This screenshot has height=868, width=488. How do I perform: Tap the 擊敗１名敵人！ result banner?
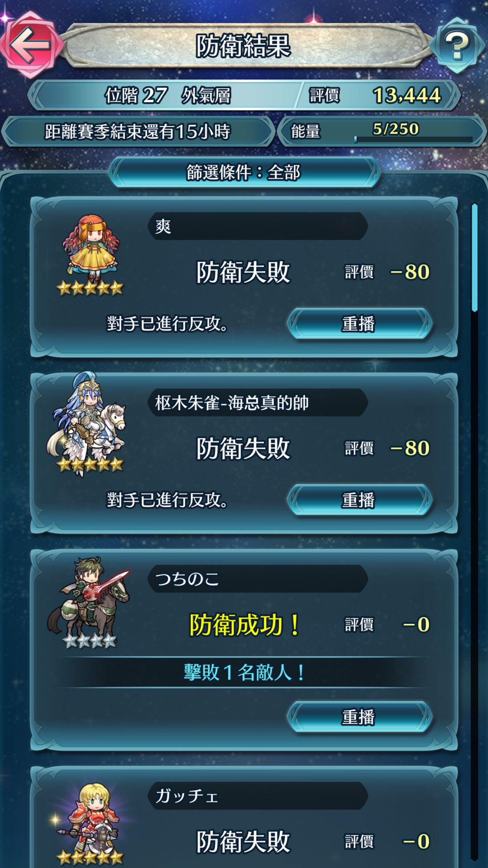pyautogui.click(x=244, y=672)
